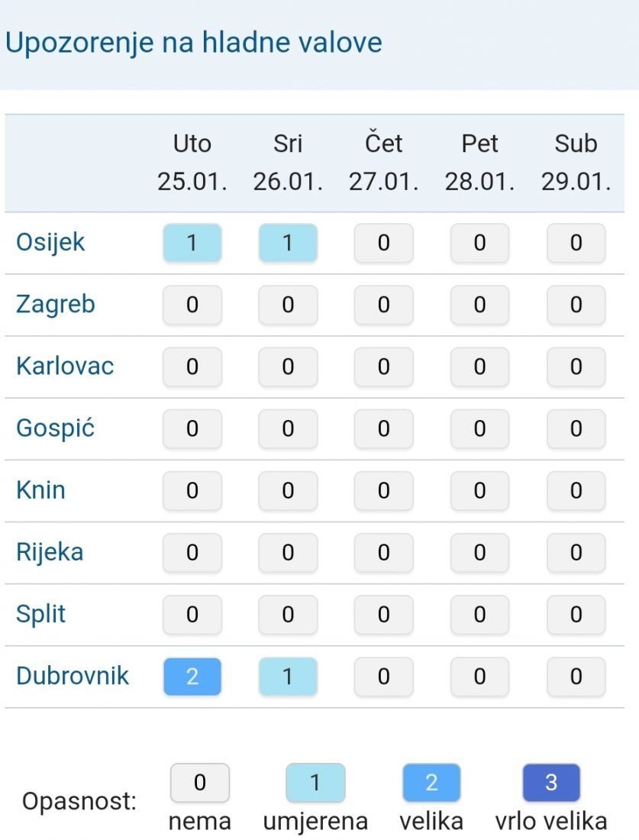Click Dubrovnik's level 1 badge for Wednesday
The image size is (639, 840).
pos(288,677)
